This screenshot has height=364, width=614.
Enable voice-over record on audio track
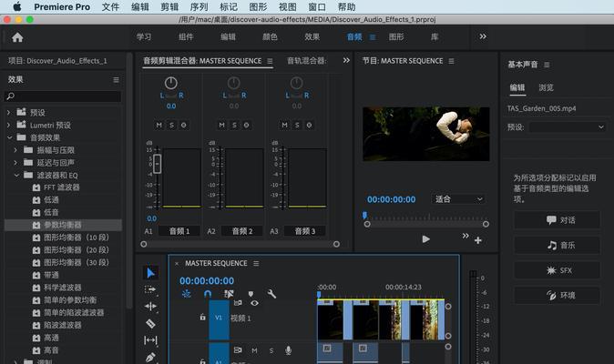pyautogui.click(x=288, y=350)
